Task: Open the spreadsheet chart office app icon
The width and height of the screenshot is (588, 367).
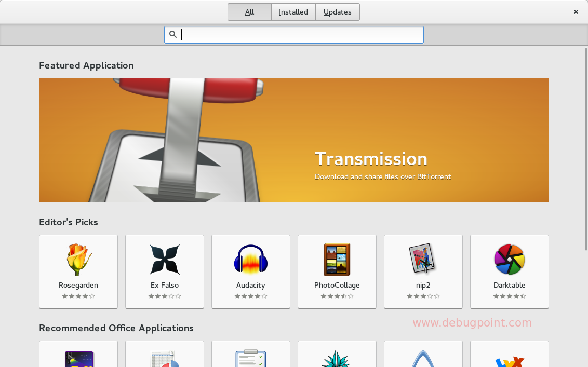Action: coord(165,358)
